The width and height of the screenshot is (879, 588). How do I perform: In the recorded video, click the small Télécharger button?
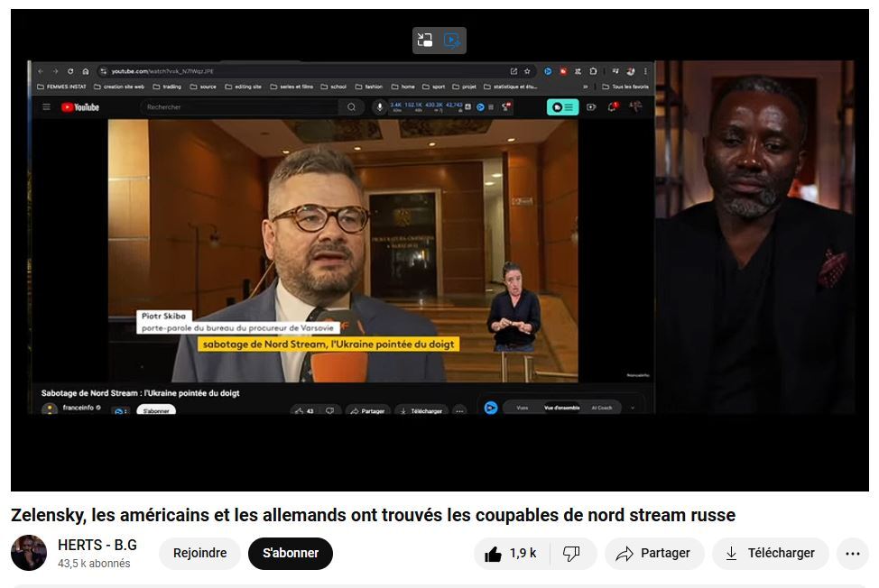[421, 410]
